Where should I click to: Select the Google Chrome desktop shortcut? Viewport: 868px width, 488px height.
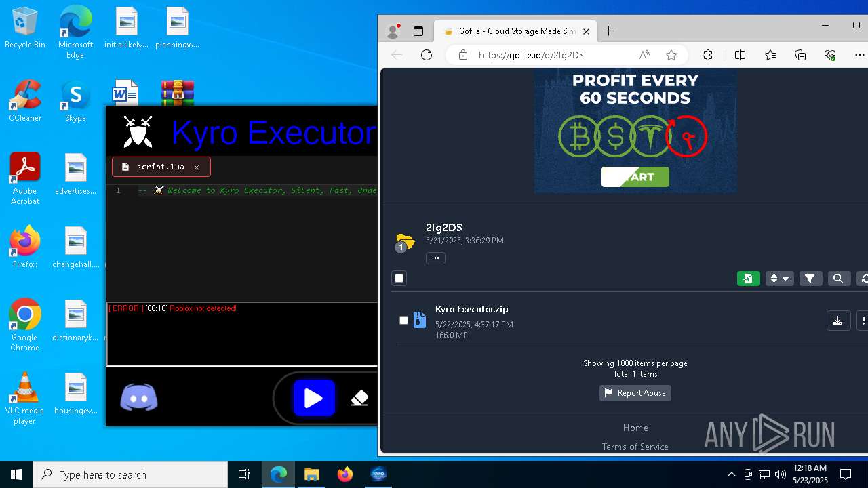tap(25, 325)
